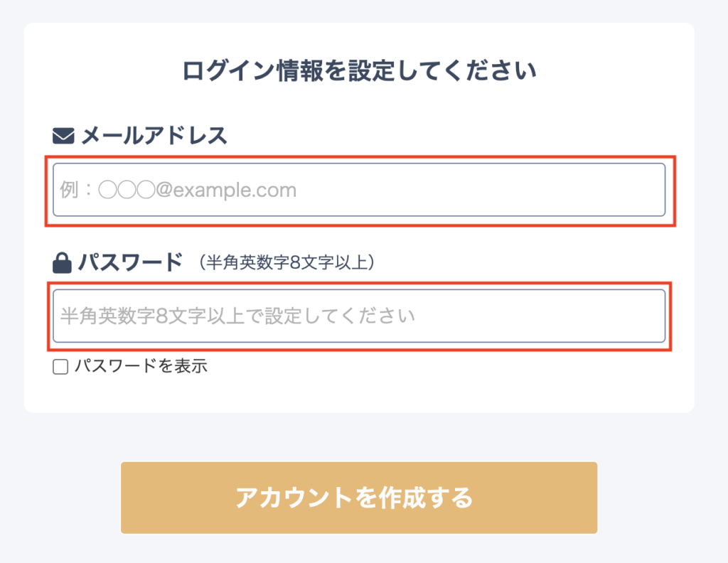728x563 pixels.
Task: Click the word 表示 in checkbox label
Action: click(191, 367)
